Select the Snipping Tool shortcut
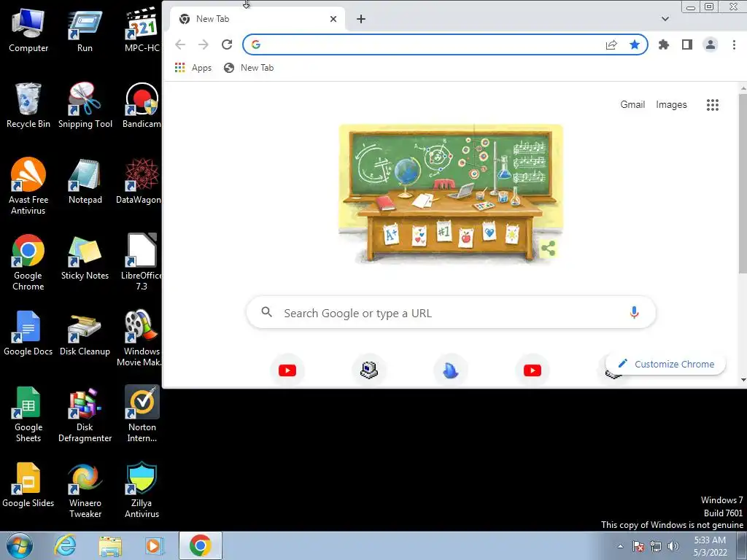747x560 pixels. tap(85, 106)
